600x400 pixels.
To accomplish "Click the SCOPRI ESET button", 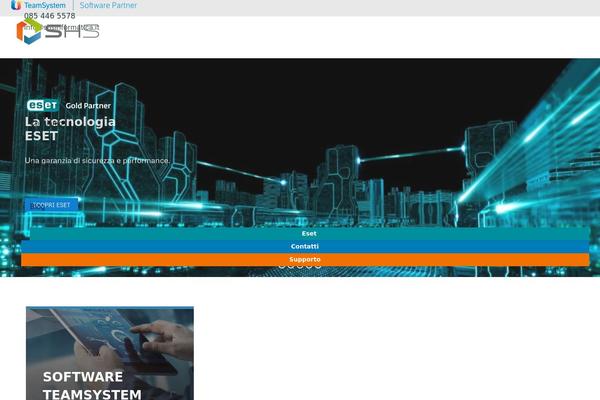I will tap(51, 205).
